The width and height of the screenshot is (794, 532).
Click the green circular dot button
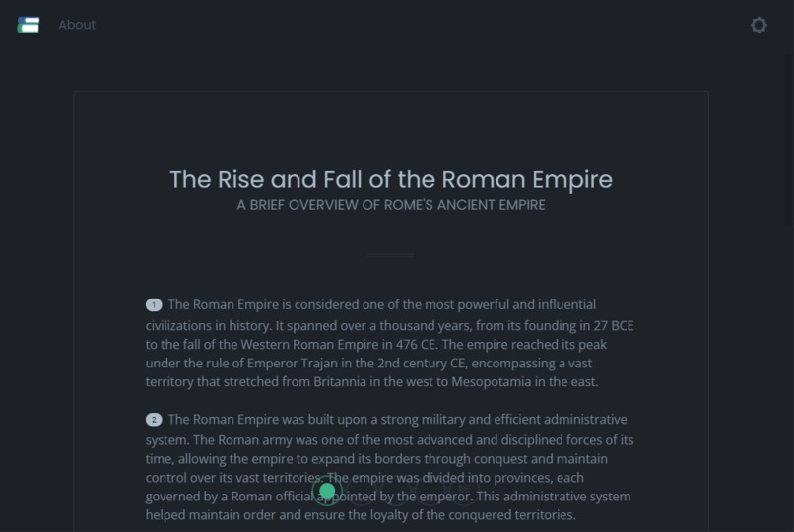327,491
